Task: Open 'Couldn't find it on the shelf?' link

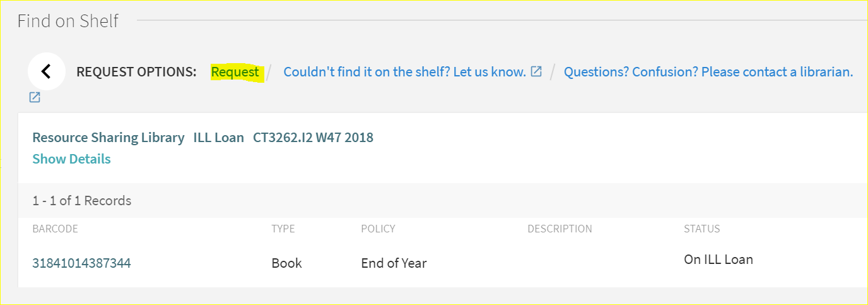Action: (404, 72)
